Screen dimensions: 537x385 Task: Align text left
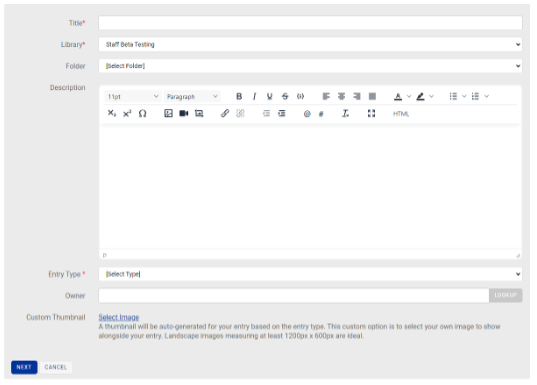click(326, 97)
